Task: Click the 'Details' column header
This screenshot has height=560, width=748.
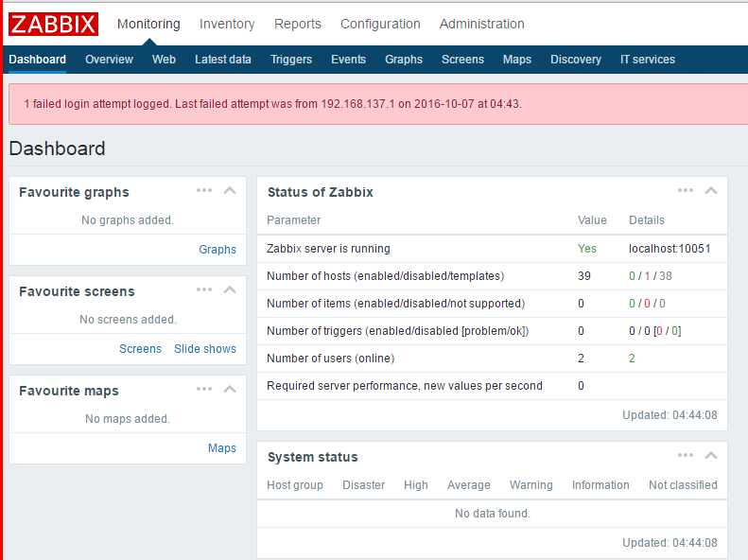Action: pos(647,220)
